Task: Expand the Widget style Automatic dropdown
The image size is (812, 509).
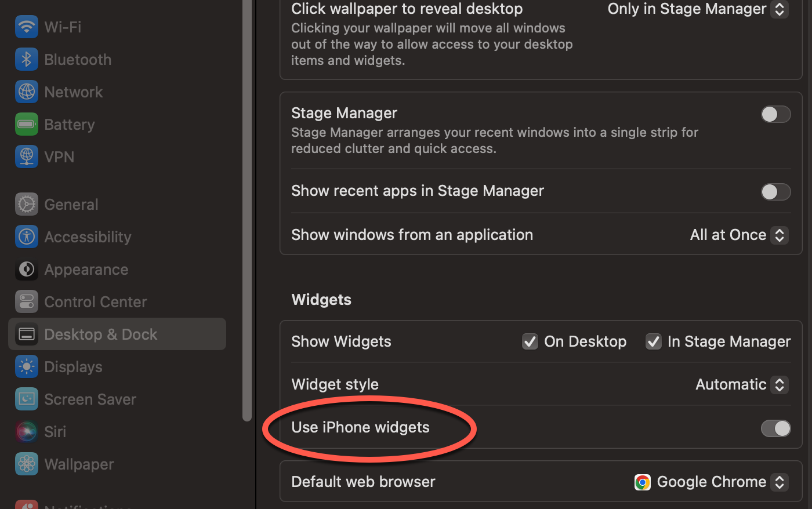Action: [x=742, y=384]
